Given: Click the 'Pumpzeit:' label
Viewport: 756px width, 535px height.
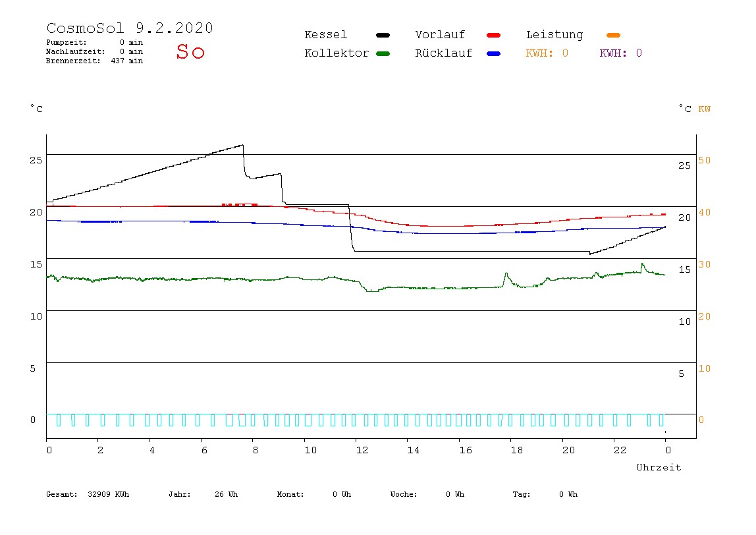Looking at the screenshot, I should click(67, 42).
